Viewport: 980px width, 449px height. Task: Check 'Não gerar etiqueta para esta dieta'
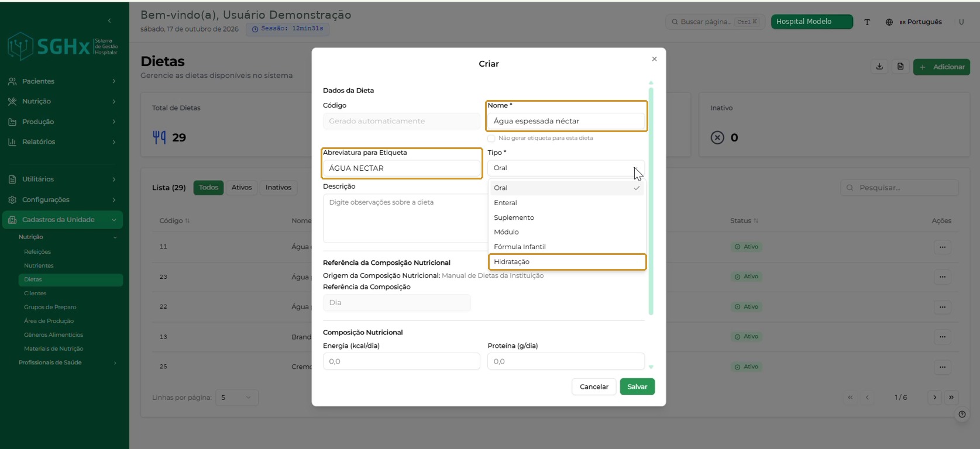click(x=491, y=139)
